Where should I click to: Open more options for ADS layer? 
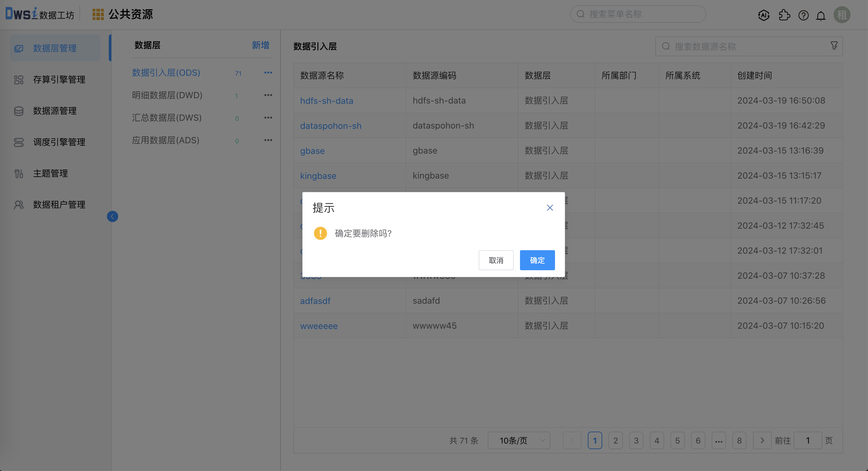click(268, 140)
